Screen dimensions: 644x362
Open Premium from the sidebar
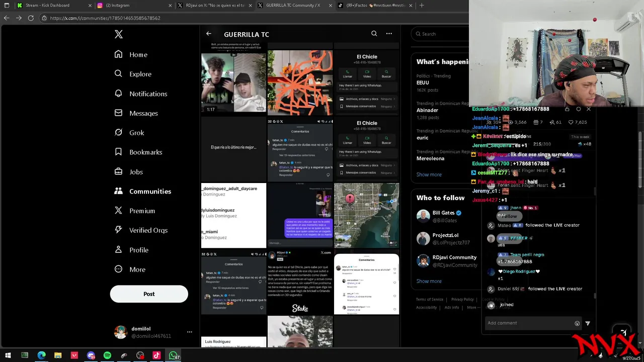(134, 211)
